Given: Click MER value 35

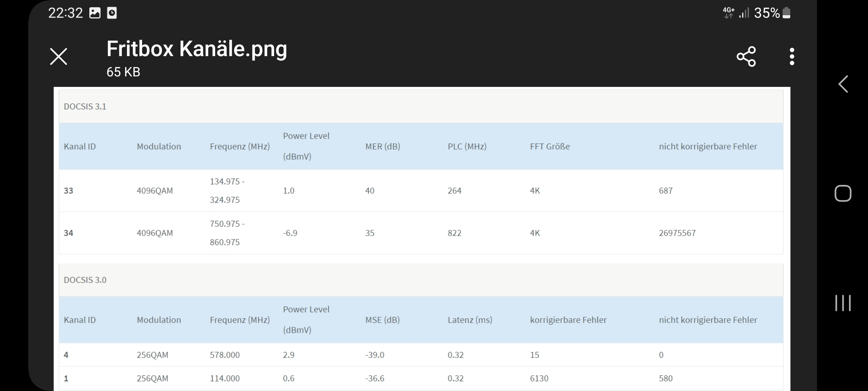Looking at the screenshot, I should (370, 233).
